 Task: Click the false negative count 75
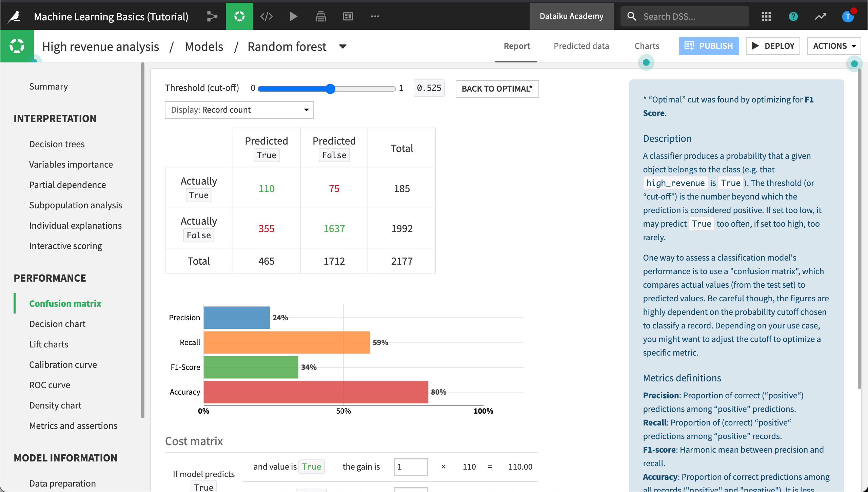(334, 188)
